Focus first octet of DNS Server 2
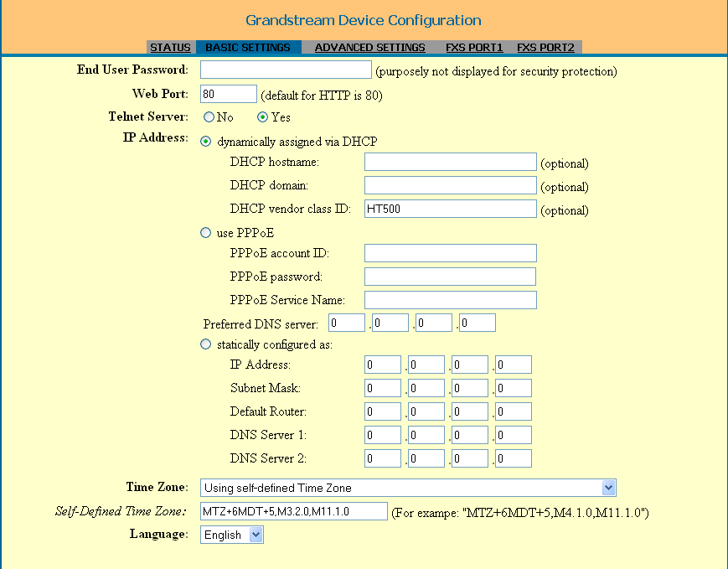The image size is (728, 569). (x=383, y=458)
